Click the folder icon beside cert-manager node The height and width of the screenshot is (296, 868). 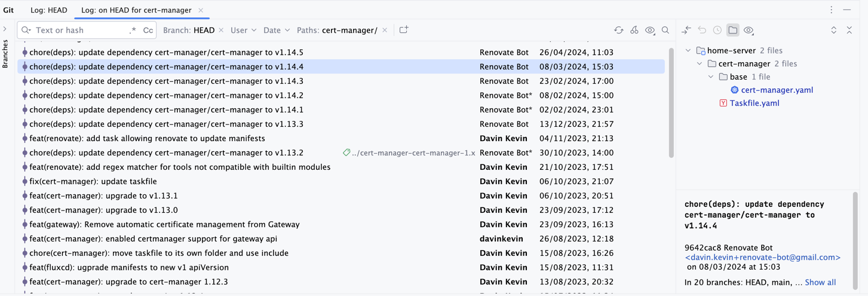coord(712,64)
